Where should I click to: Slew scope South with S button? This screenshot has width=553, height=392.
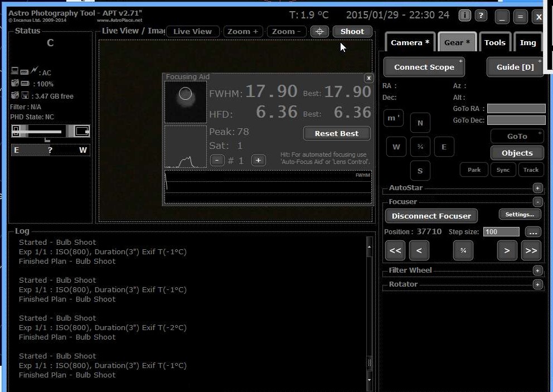click(x=420, y=171)
